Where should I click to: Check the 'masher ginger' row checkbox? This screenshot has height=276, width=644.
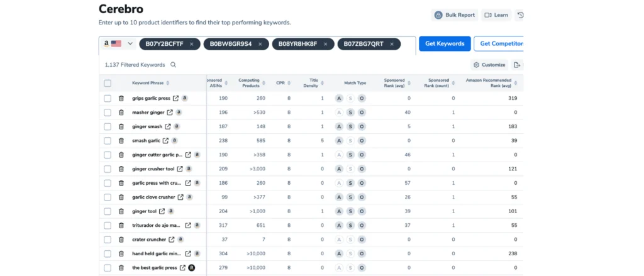(x=108, y=113)
